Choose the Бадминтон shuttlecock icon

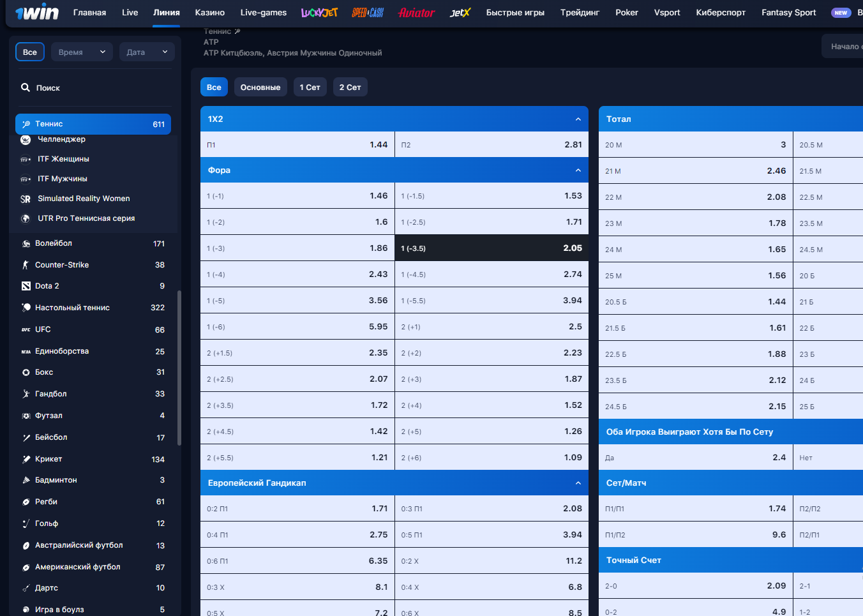pos(26,480)
